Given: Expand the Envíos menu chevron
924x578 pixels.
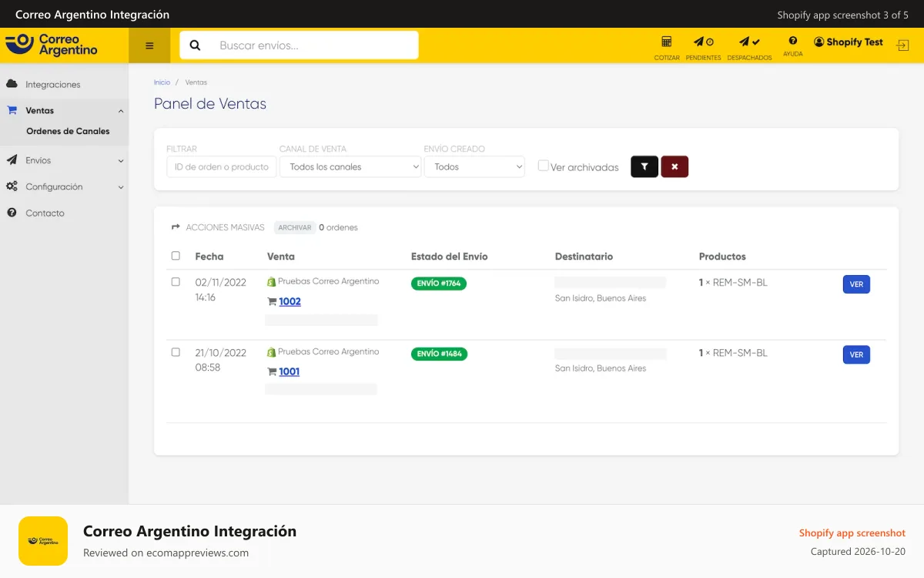Looking at the screenshot, I should 121,161.
